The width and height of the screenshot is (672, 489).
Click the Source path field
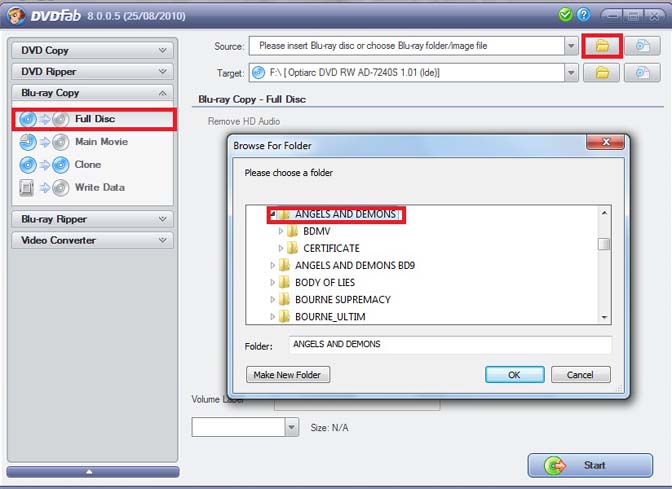pos(406,46)
